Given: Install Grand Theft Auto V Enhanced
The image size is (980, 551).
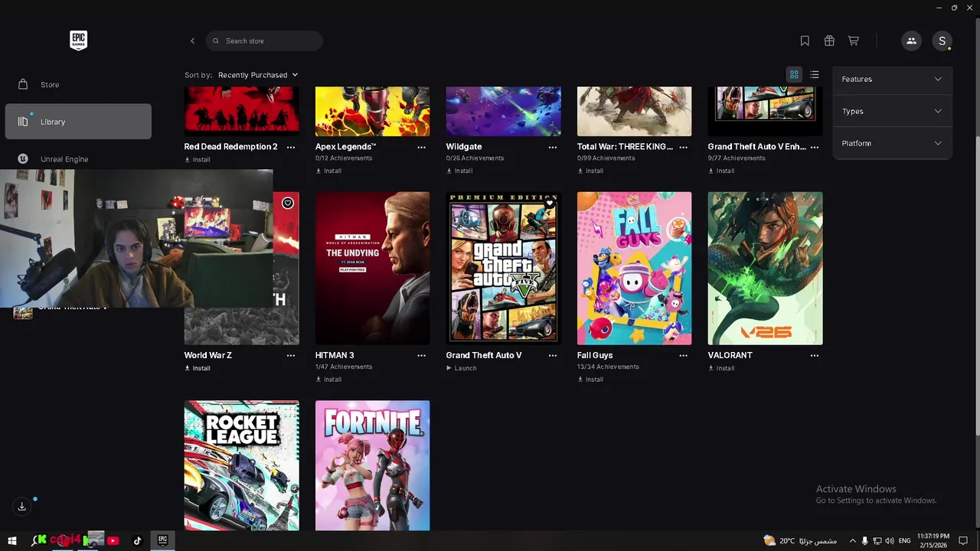Looking at the screenshot, I should 721,171.
